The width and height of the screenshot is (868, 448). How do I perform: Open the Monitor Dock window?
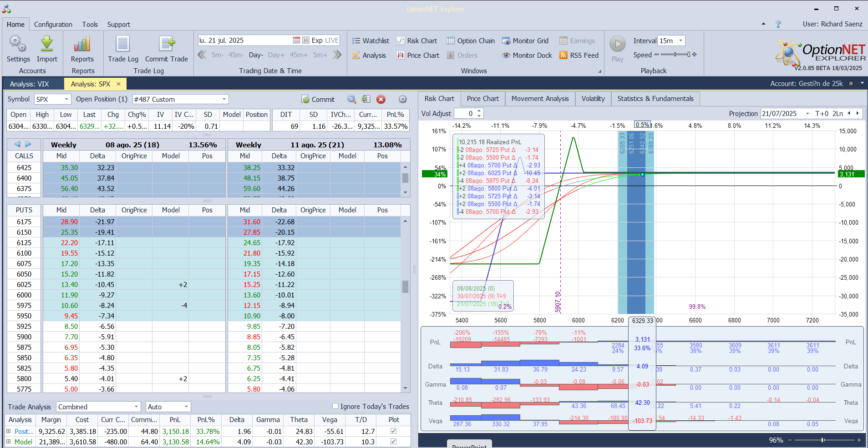point(527,55)
